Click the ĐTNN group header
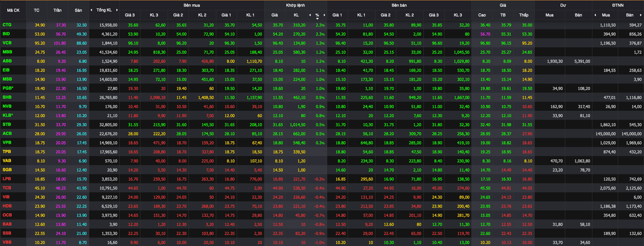The image size is (644, 246). [618, 5]
